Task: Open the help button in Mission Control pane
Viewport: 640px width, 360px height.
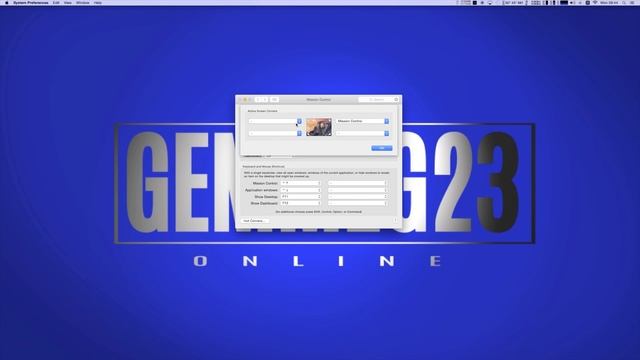Action: (395, 220)
